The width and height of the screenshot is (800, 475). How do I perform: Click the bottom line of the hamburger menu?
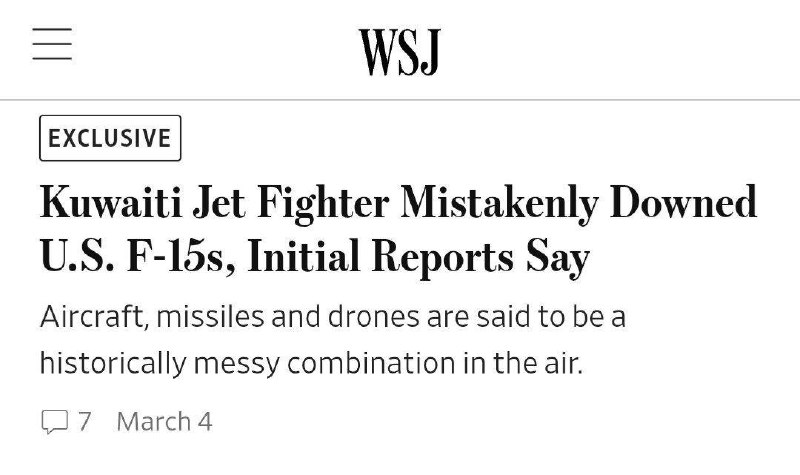[52, 60]
